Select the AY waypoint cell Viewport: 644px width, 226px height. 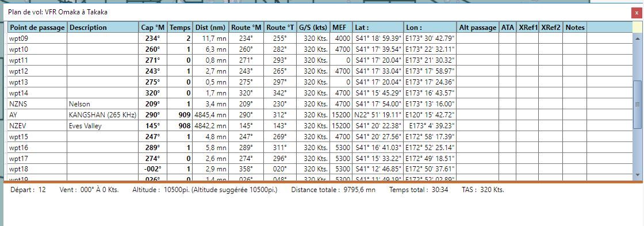pos(37,114)
